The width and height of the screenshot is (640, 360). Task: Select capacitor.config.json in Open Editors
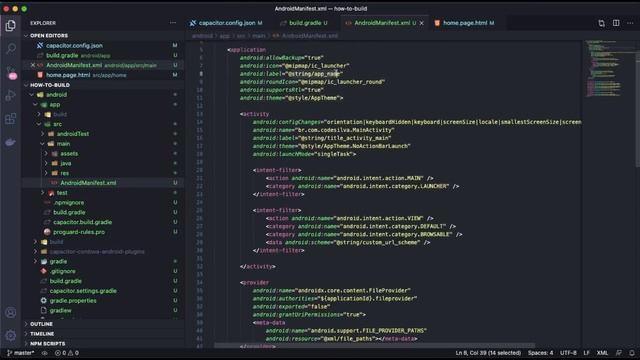(74, 46)
